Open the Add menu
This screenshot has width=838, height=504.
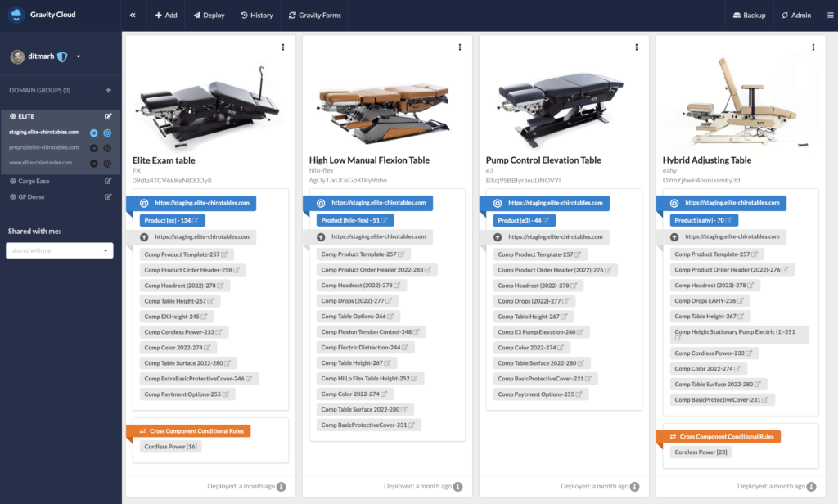click(x=166, y=16)
